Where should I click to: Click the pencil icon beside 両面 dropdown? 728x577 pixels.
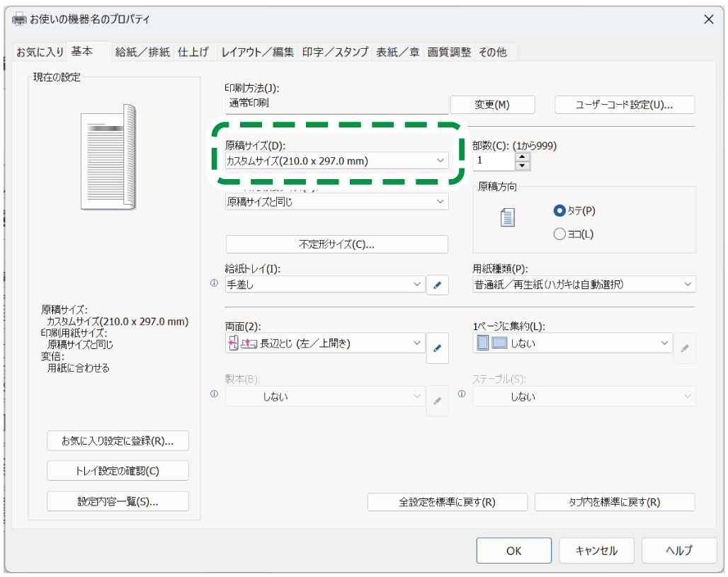[437, 348]
